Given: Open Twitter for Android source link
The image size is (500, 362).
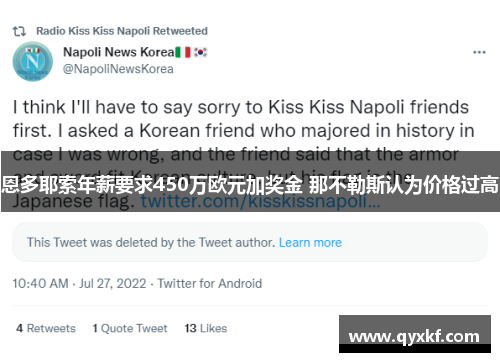Looking at the screenshot, I should point(210,284).
